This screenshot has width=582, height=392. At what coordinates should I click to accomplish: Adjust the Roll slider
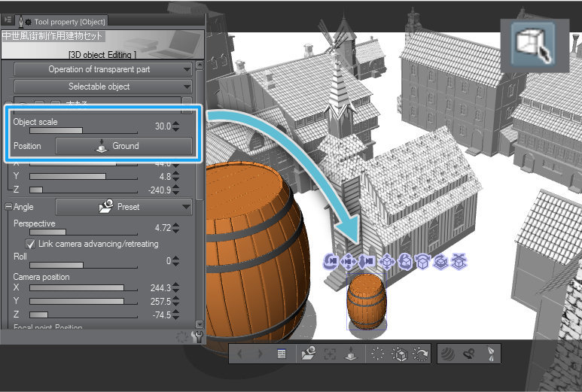tap(84, 265)
